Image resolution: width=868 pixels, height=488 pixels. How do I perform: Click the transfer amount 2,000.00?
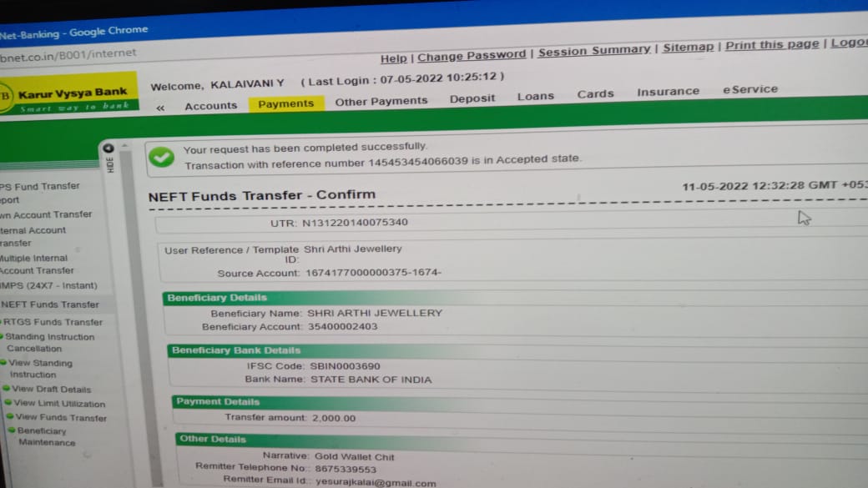coord(334,418)
